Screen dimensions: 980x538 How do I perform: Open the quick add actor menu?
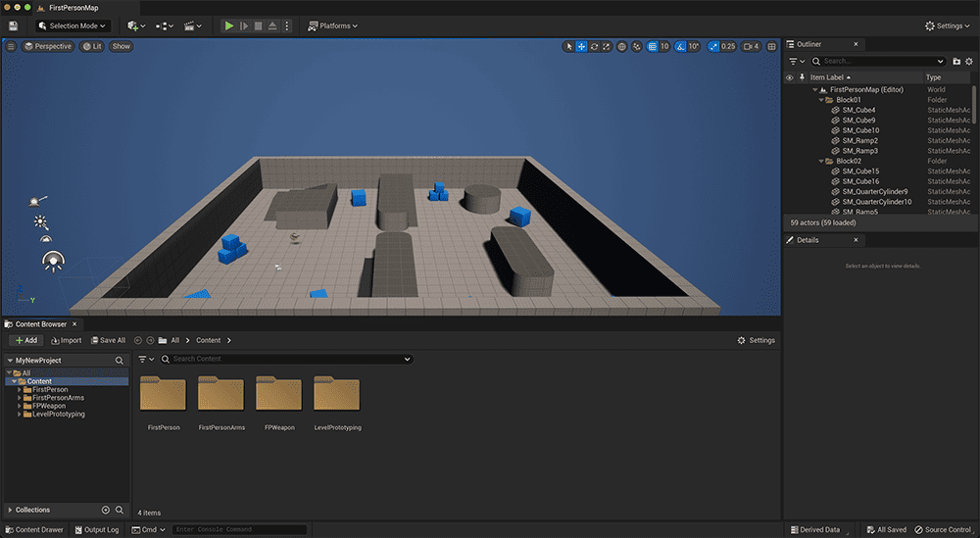pos(136,25)
